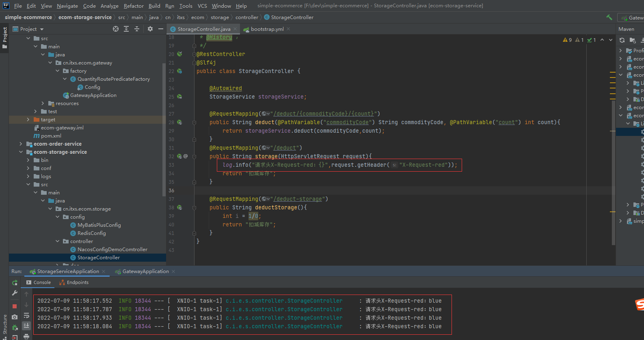This screenshot has height=340, width=644.
Task: Collapse the config folder in storage
Action: click(58, 217)
